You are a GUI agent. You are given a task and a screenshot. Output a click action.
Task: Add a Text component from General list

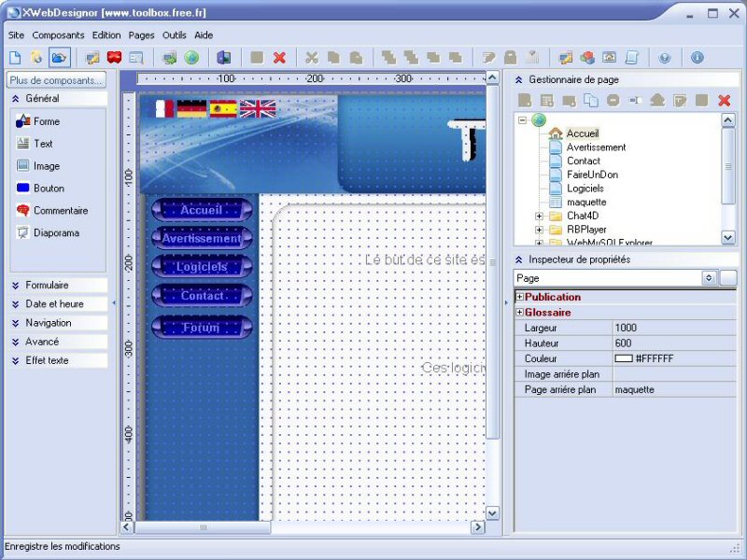(35, 144)
